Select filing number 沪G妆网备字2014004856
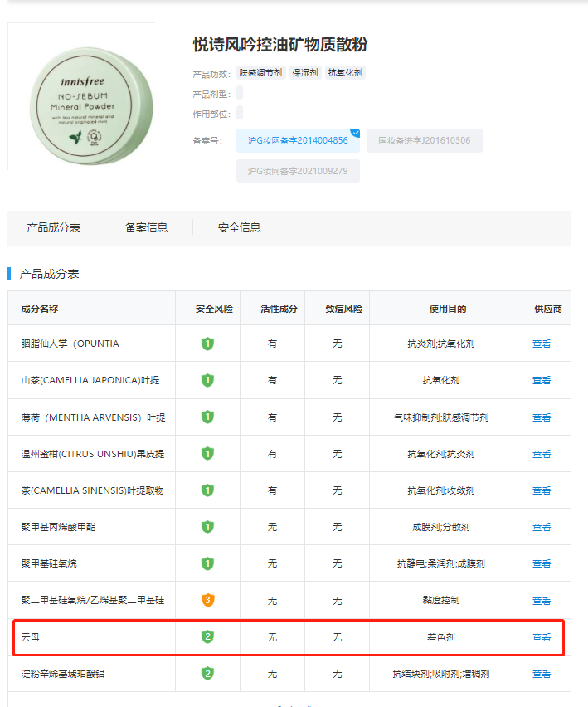This screenshot has width=588, height=707. (x=298, y=141)
